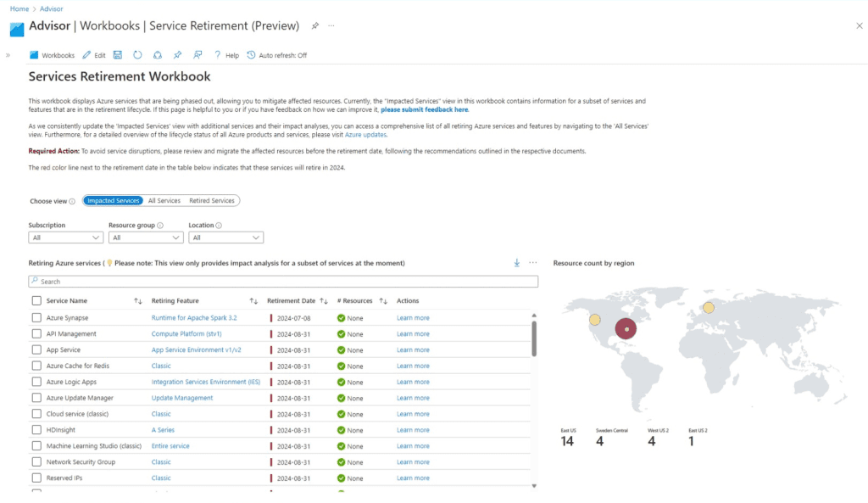Screen dimensions: 868x503
Task: Sort table by Retirement Date column arrows
Action: pyautogui.click(x=324, y=301)
